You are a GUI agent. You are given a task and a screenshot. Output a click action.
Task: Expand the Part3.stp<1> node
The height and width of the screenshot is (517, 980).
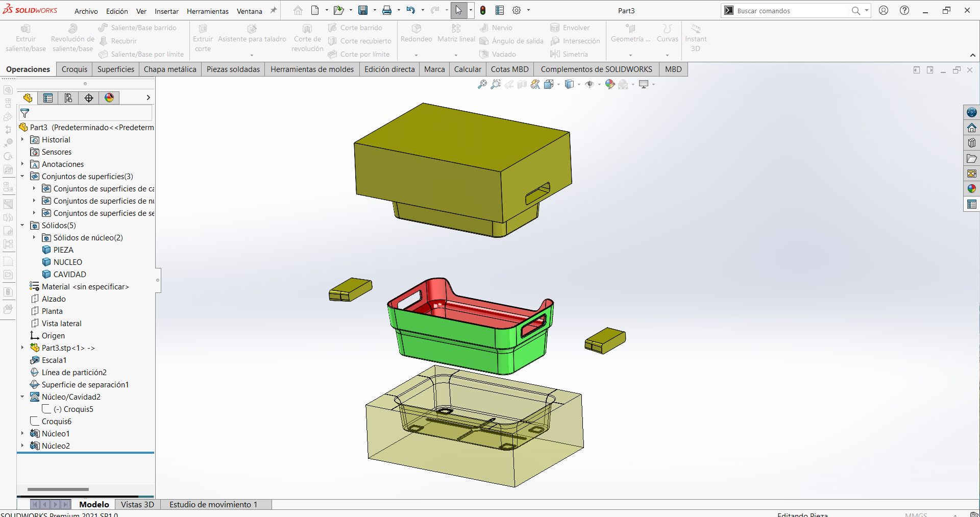tap(22, 348)
